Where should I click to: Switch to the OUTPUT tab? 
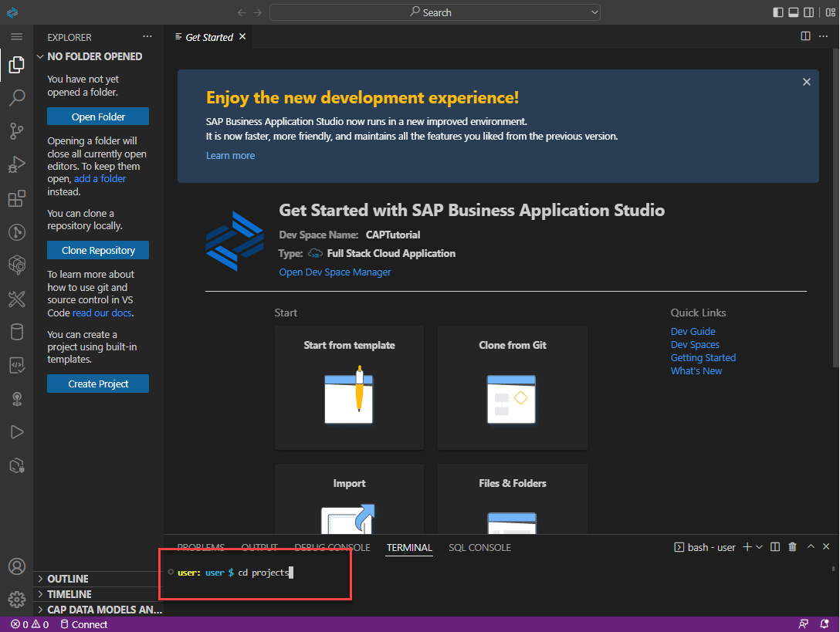pos(259,547)
